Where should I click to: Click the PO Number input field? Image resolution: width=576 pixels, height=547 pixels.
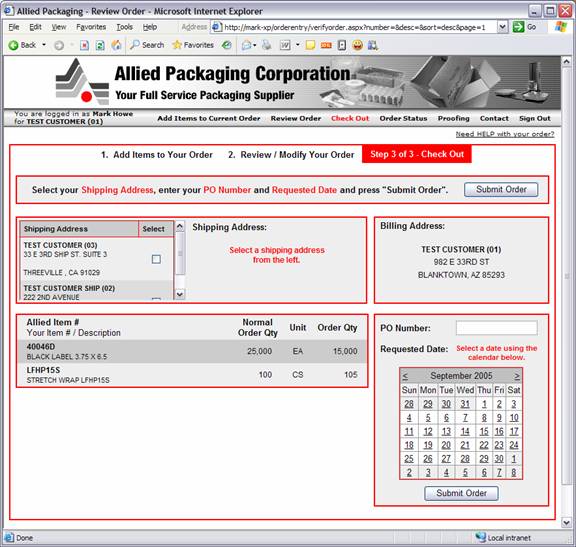[497, 328]
